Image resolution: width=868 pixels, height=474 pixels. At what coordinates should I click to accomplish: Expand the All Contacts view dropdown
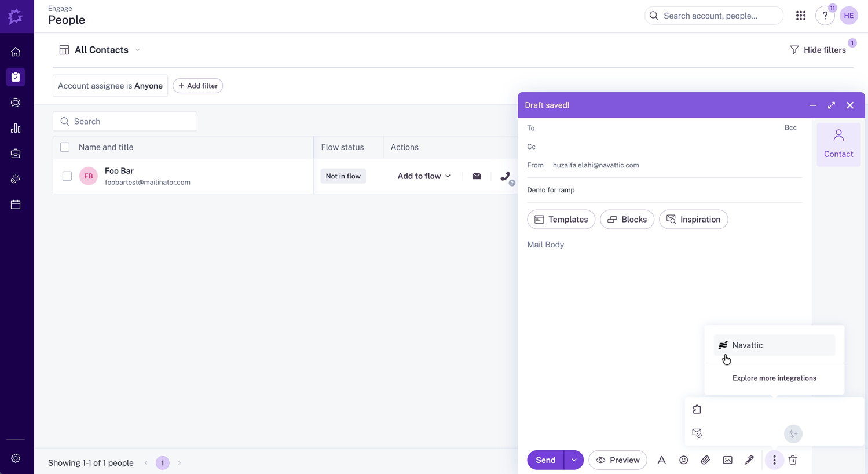pos(138,50)
